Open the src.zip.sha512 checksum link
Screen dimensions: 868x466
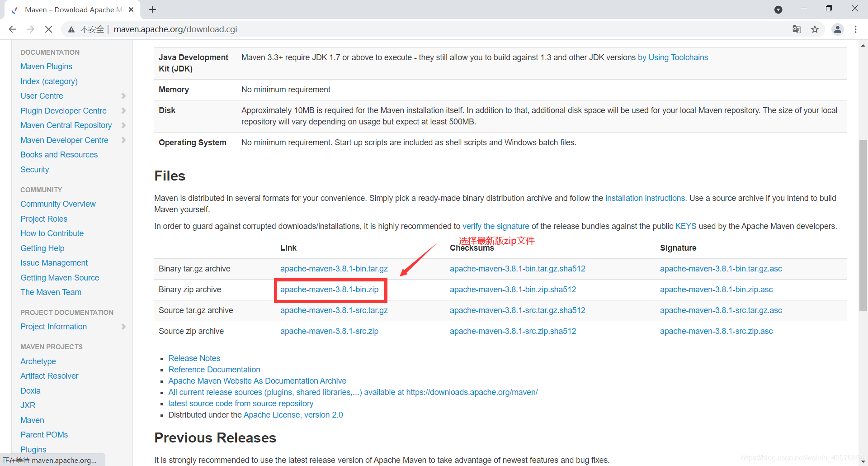513,331
